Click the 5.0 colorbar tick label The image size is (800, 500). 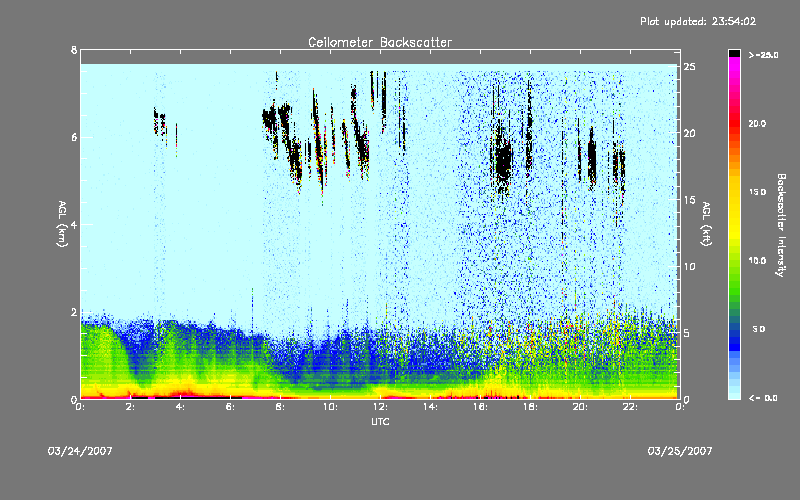(x=759, y=329)
